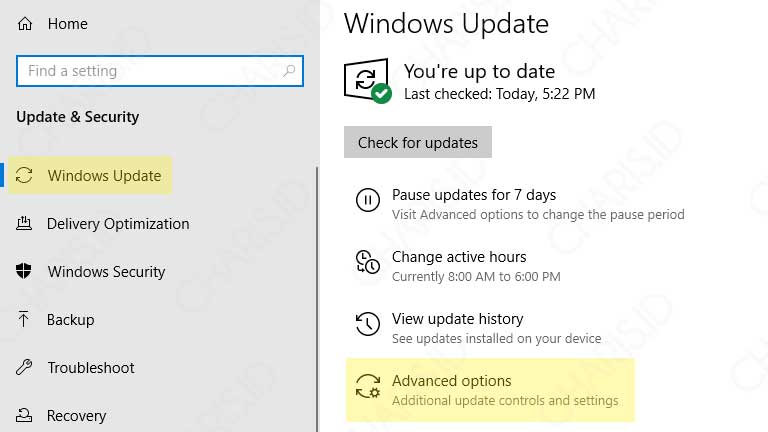Click the Windows Update sync arrows icon in sidebar

(x=24, y=175)
